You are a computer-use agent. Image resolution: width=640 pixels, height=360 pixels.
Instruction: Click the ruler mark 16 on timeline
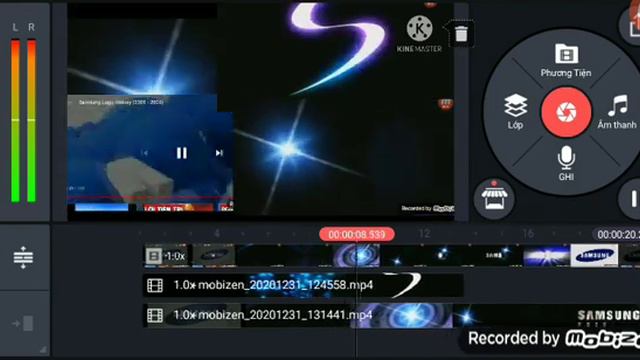coord(528,233)
